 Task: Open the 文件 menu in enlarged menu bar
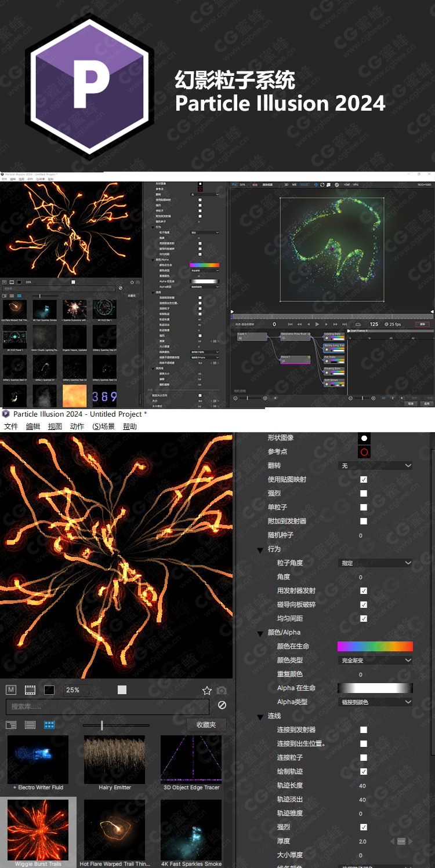[10, 426]
